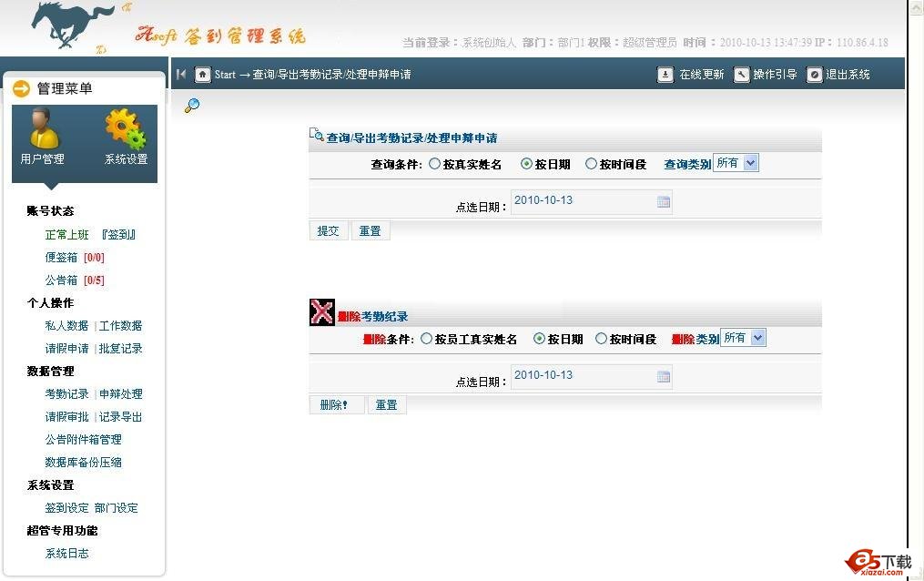Open 请假审批 menu item

point(66,417)
